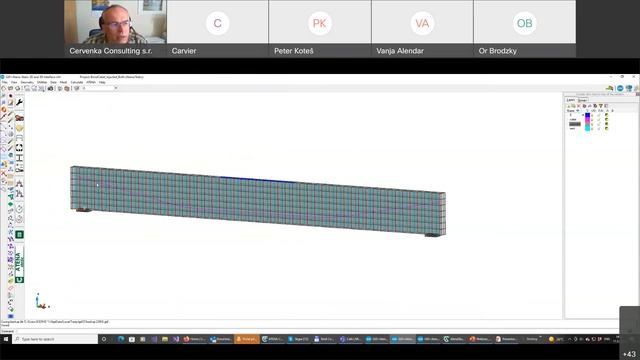The width and height of the screenshot is (640, 360).
Task: Click the Windows Start button
Action: [x=6, y=339]
